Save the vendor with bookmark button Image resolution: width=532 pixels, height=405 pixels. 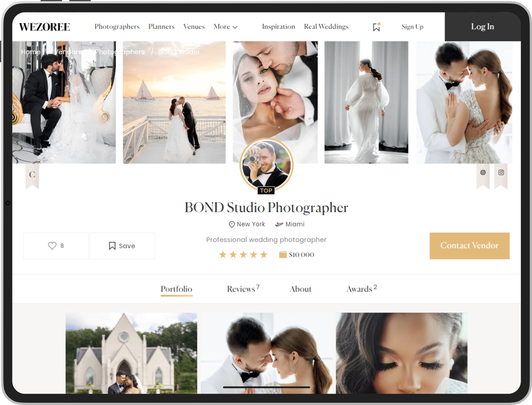point(122,246)
